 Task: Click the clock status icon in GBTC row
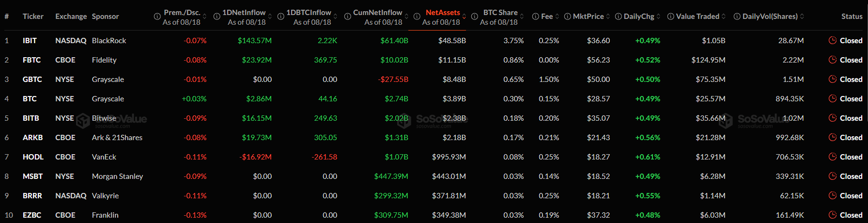coord(833,79)
